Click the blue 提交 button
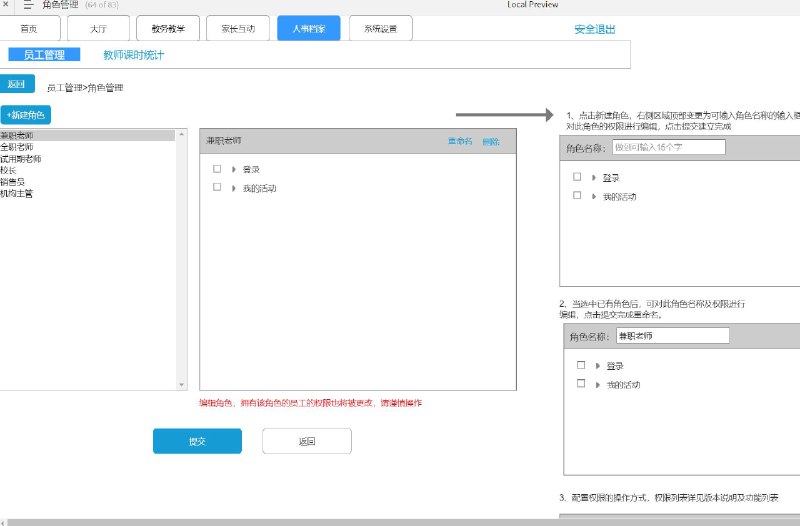Image resolution: width=800 pixels, height=526 pixels. coord(197,441)
